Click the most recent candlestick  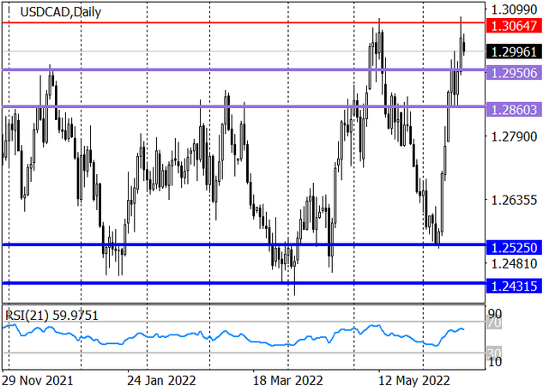tap(464, 46)
